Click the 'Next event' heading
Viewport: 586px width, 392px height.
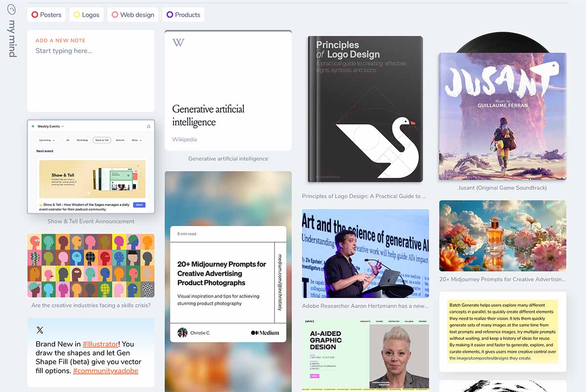(45, 151)
